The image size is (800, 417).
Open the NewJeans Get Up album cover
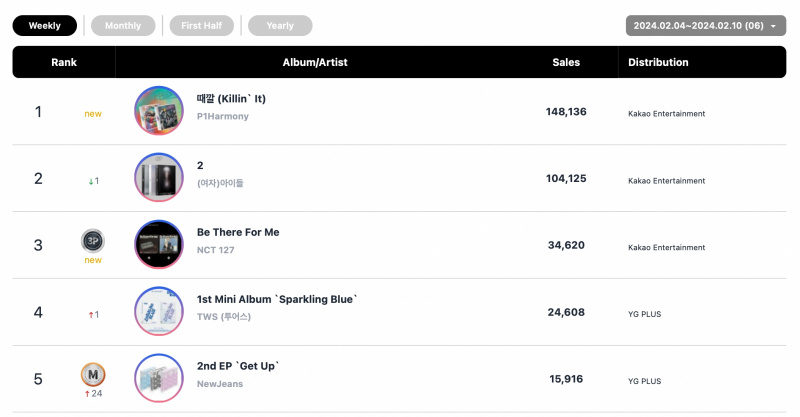tap(159, 378)
